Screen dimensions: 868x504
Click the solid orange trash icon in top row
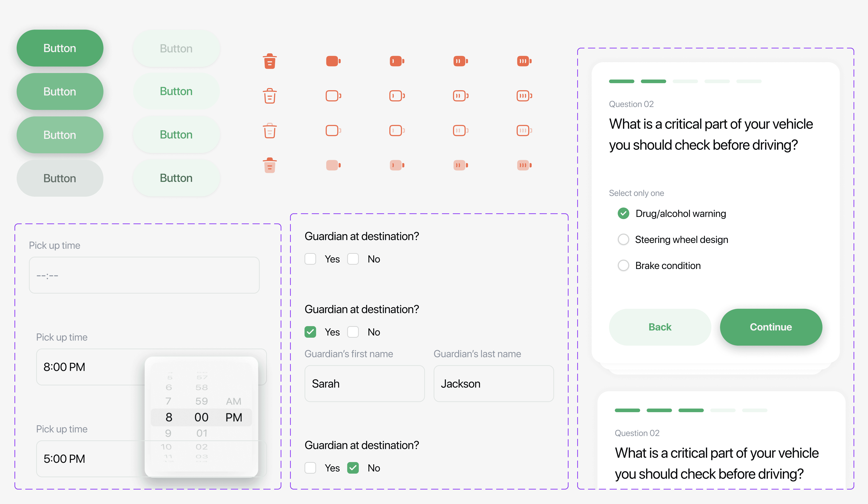(270, 61)
